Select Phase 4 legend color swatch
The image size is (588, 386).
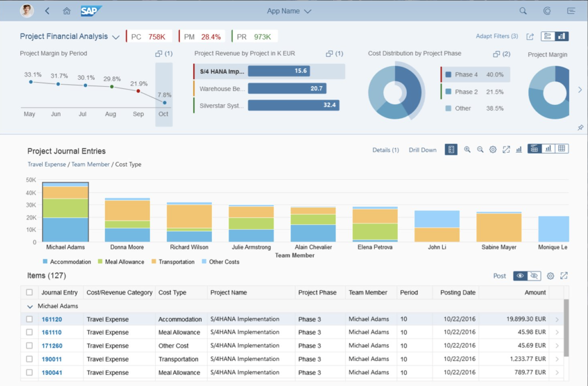pos(448,75)
